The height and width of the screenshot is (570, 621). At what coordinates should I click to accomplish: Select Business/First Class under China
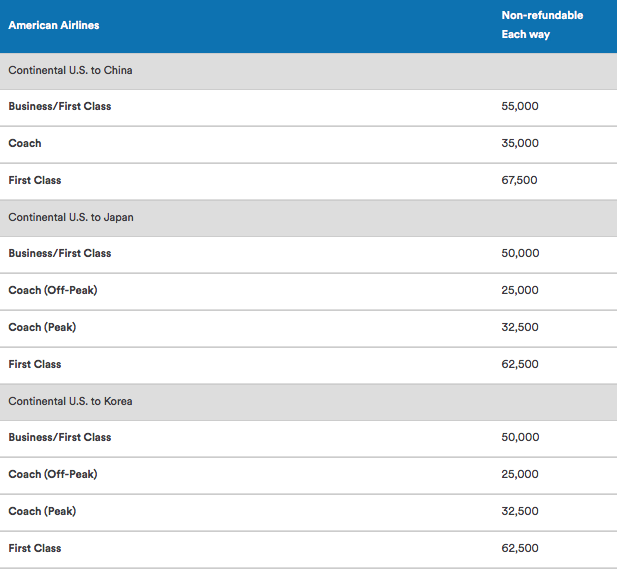pyautogui.click(x=60, y=107)
